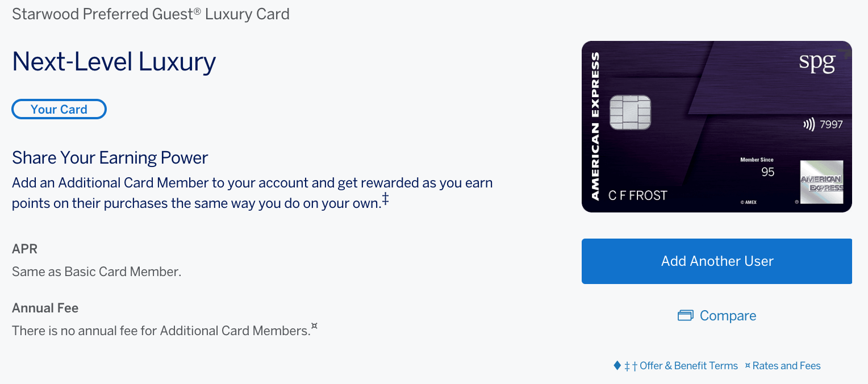Click the SPG Luxury card image
Viewport: 868px width, 384px height.
click(717, 127)
